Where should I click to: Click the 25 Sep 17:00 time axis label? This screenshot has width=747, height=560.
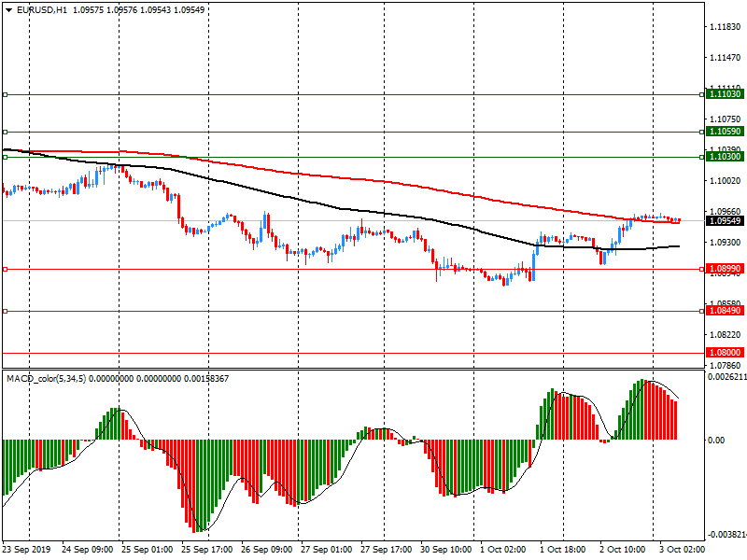[207, 549]
